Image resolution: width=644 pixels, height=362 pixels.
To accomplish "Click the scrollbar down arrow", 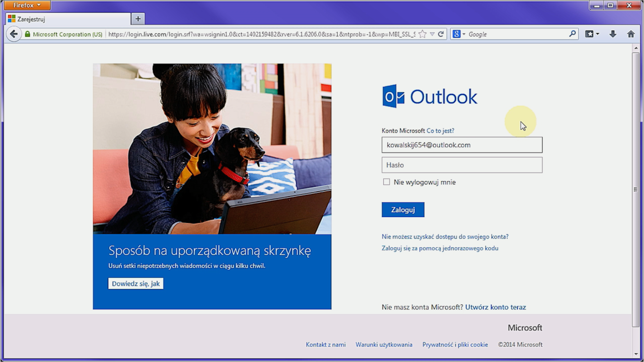I will 636,354.
